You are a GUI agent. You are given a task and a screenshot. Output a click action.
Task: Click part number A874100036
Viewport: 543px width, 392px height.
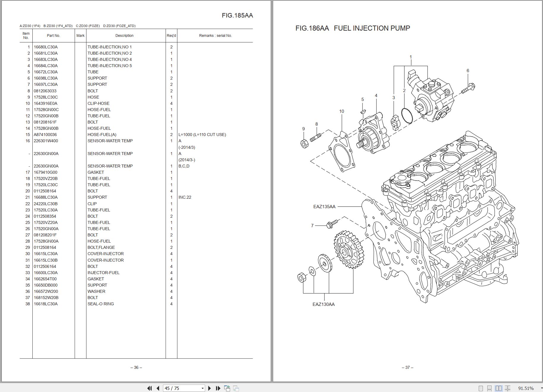(45, 135)
